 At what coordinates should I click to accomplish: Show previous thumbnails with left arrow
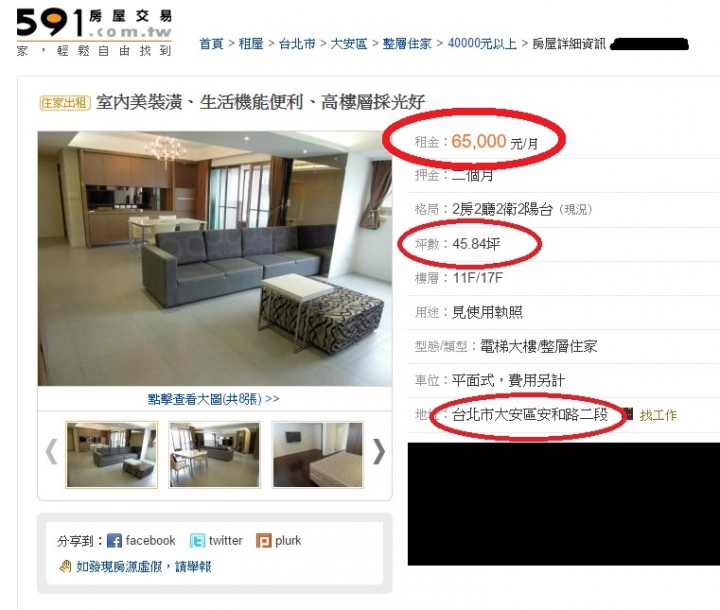click(x=51, y=452)
